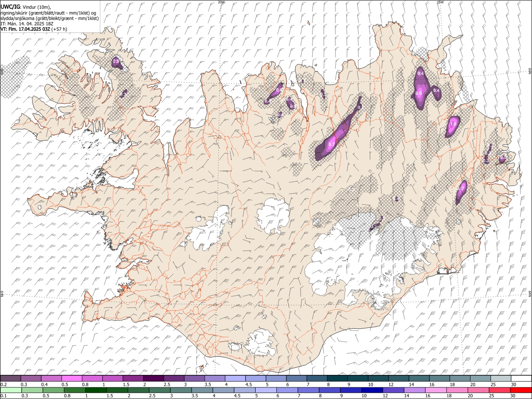Image resolution: width=532 pixels, height=399 pixels.
Task: Pick the lower legend bright red swatch at 30
Action: 520,390
